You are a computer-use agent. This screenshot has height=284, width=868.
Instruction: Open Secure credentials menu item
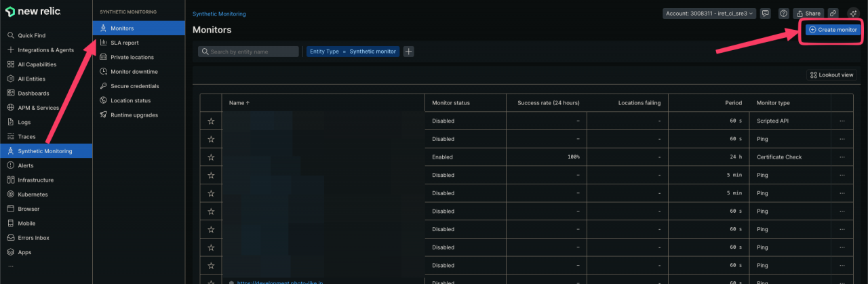click(134, 86)
